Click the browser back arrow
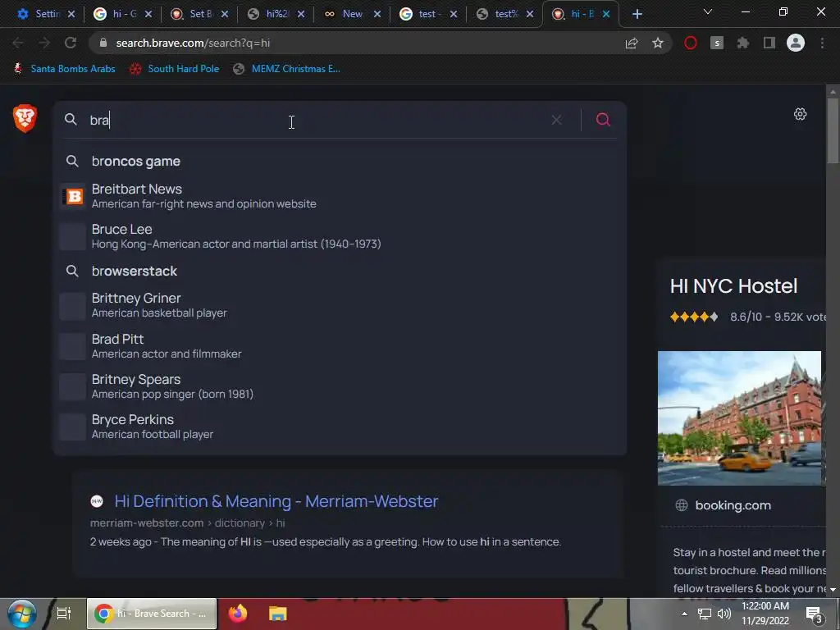This screenshot has width=840, height=630. click(x=18, y=43)
